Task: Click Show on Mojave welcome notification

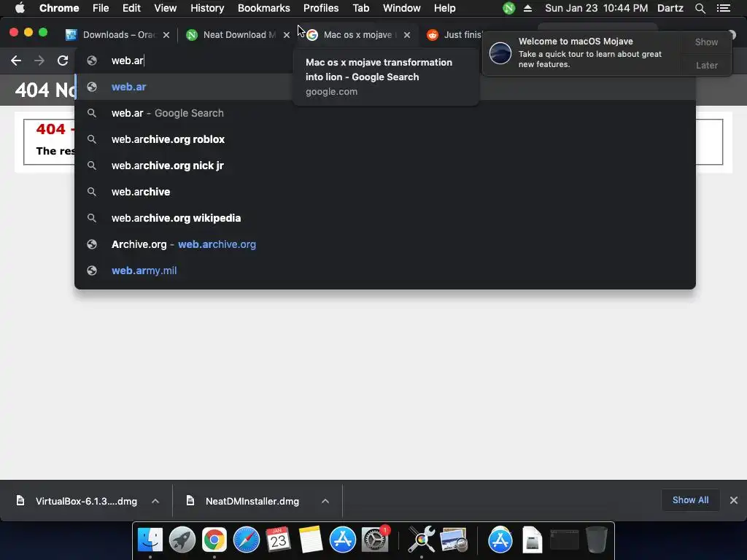Action: [706, 42]
